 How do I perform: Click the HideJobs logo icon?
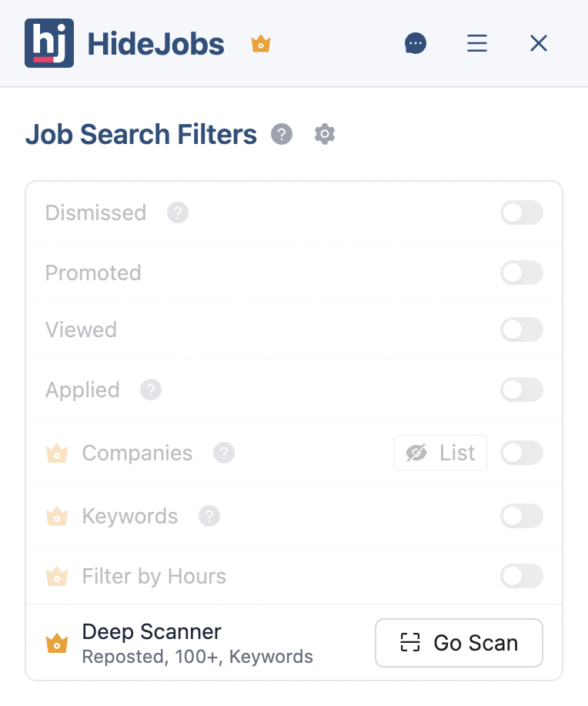pos(49,43)
